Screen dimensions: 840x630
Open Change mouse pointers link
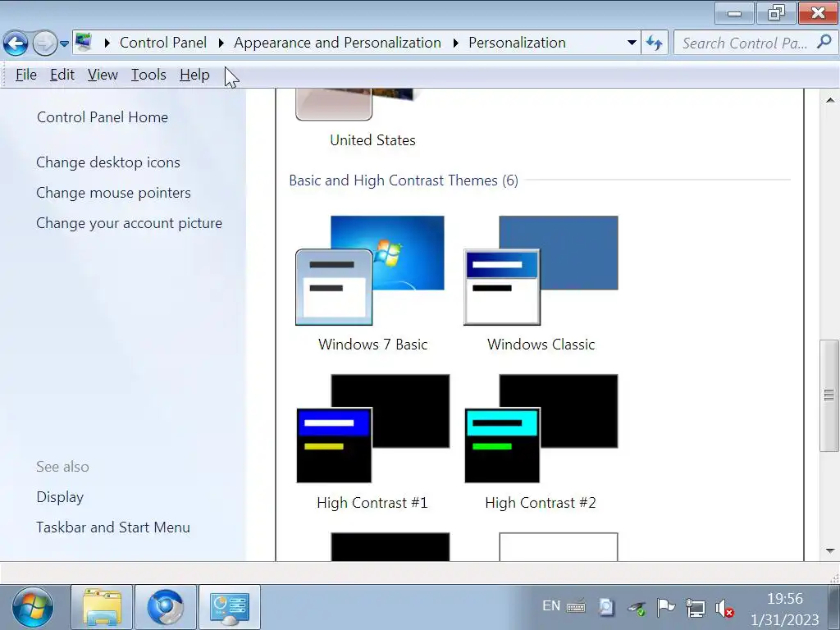tap(113, 193)
